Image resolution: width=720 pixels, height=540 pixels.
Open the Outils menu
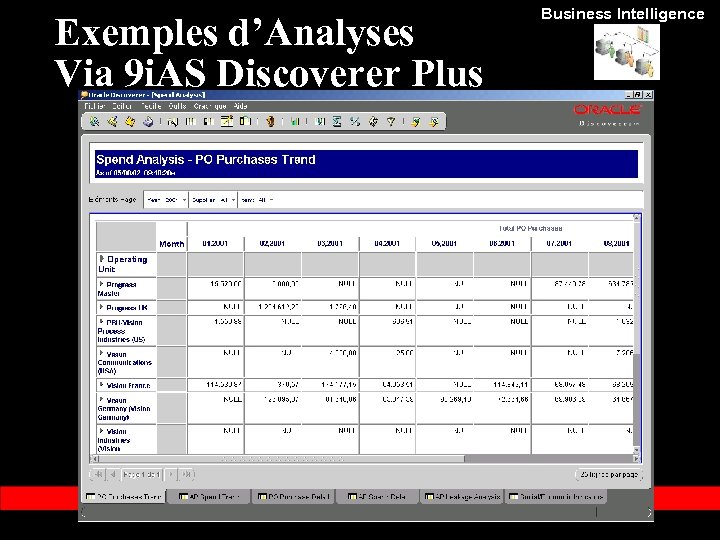click(177, 106)
